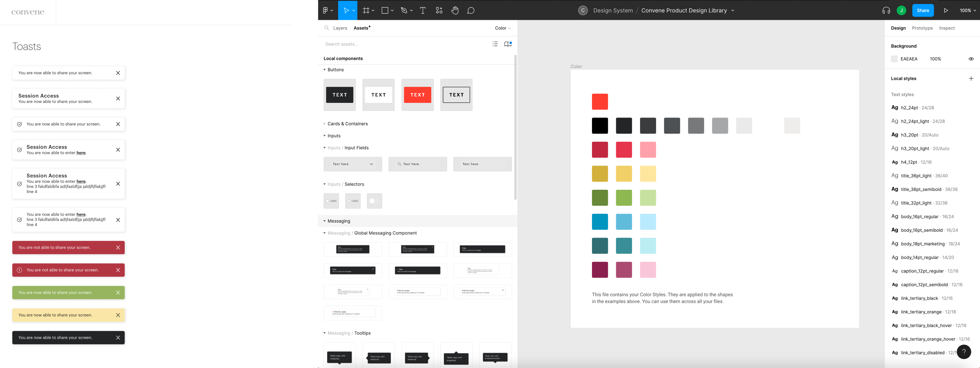Select the red-orange swatch on canvas
Screen dimensions: 980x368
point(600,102)
